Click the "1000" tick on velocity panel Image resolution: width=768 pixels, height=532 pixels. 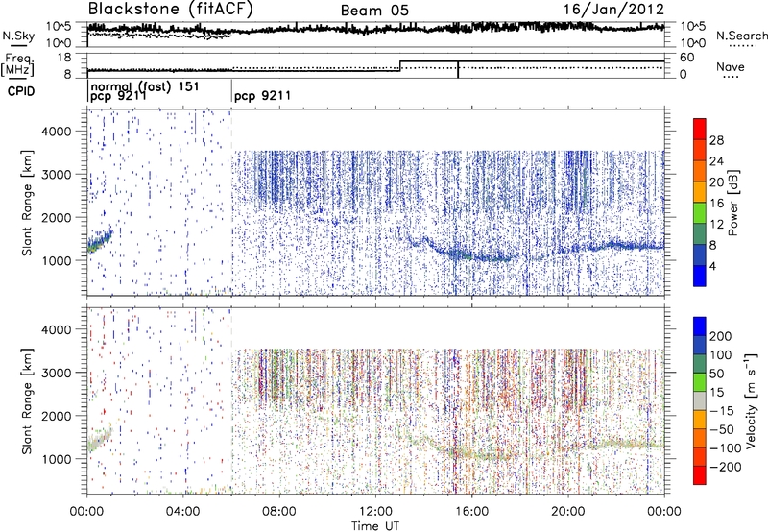56,459
